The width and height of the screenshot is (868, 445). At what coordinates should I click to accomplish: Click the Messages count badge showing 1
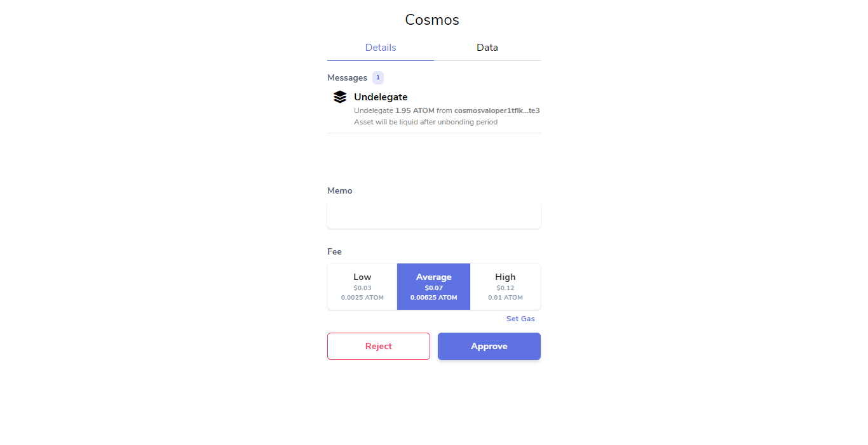(378, 77)
